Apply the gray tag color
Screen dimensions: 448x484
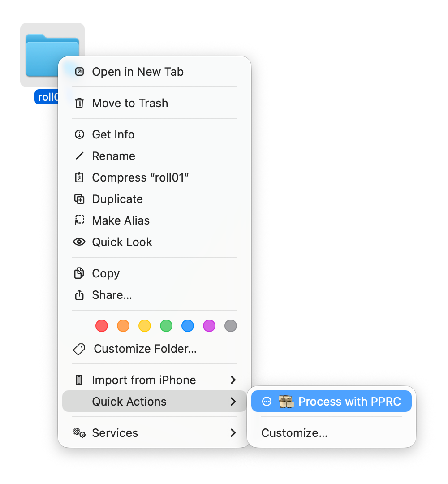[x=231, y=326]
